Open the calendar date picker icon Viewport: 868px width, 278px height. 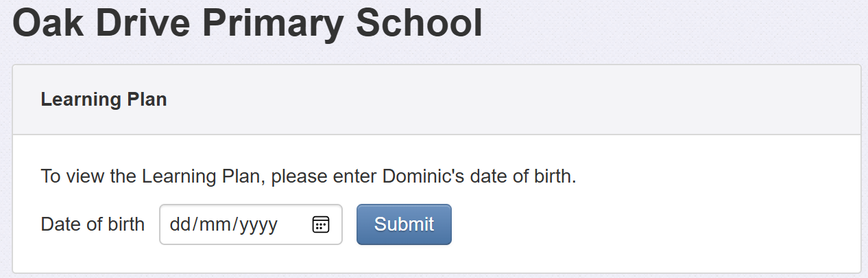[x=321, y=224]
